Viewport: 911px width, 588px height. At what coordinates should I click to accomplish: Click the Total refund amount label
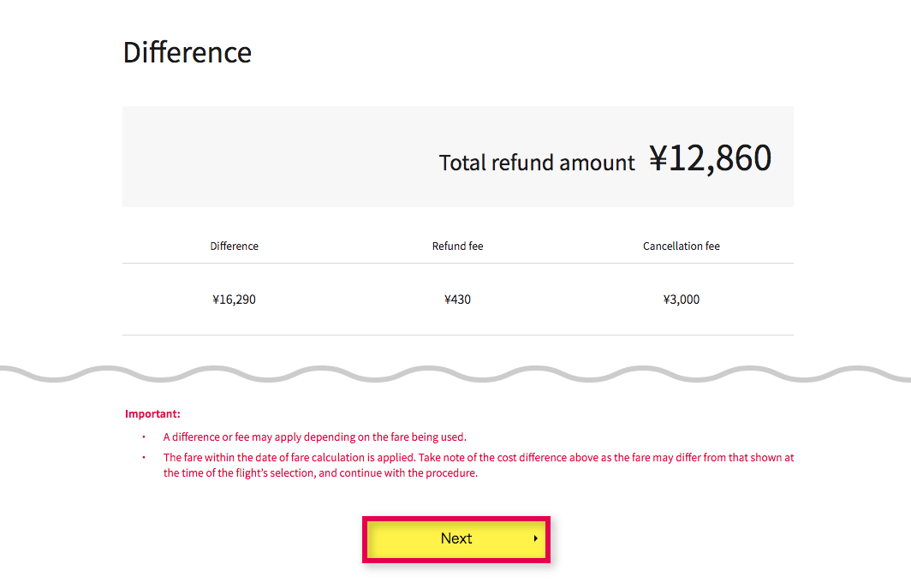point(536,163)
